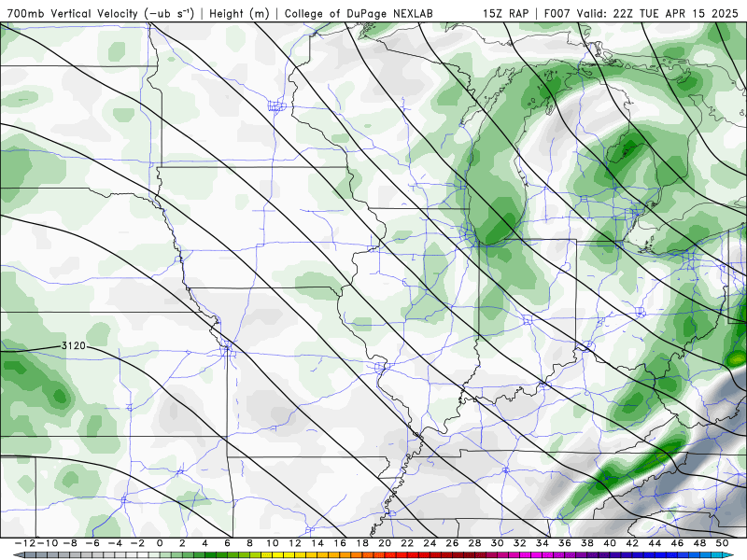
Task: Click the 16 value on the color scale
Action: (x=340, y=543)
